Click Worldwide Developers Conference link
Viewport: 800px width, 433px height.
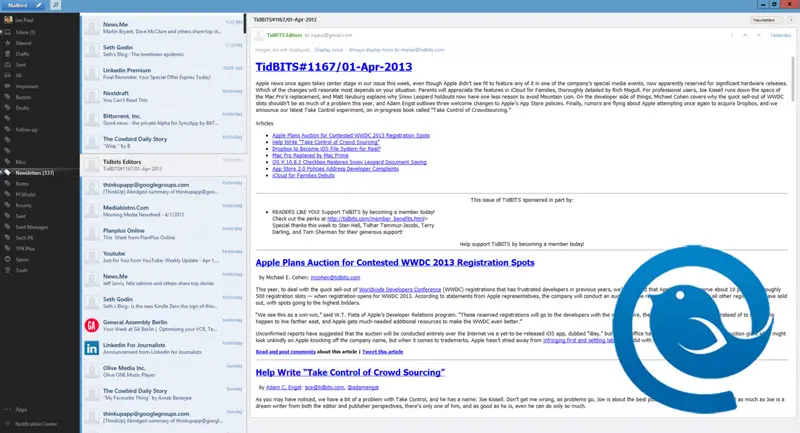399,289
